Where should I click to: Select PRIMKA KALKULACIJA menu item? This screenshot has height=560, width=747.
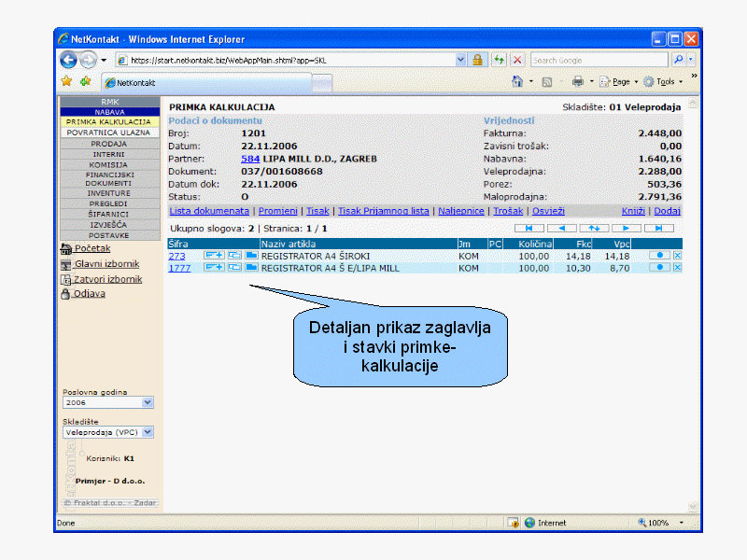pos(109,122)
